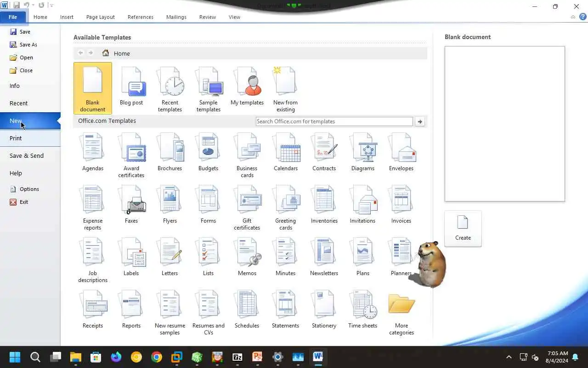Open the Award certificates category
Viewport: 588px width, 368px height.
[x=131, y=155]
